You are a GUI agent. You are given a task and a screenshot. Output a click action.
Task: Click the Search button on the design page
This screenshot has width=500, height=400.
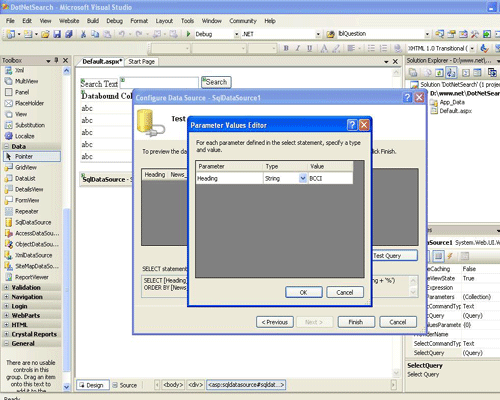tap(216, 82)
